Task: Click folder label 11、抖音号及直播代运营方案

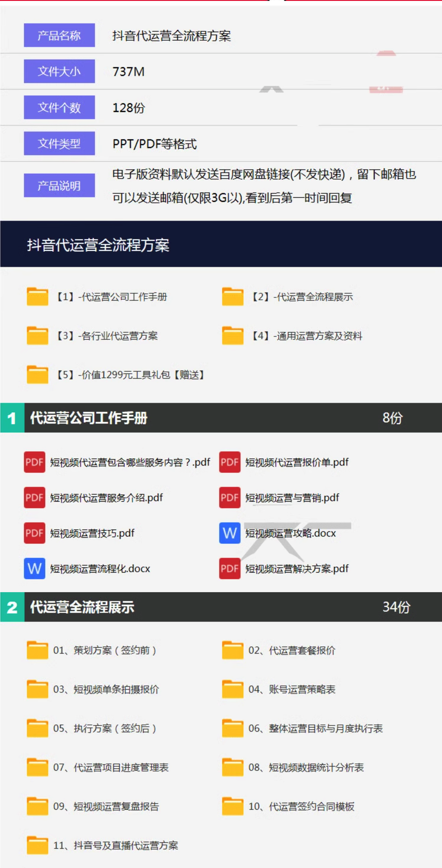Action: click(x=116, y=846)
